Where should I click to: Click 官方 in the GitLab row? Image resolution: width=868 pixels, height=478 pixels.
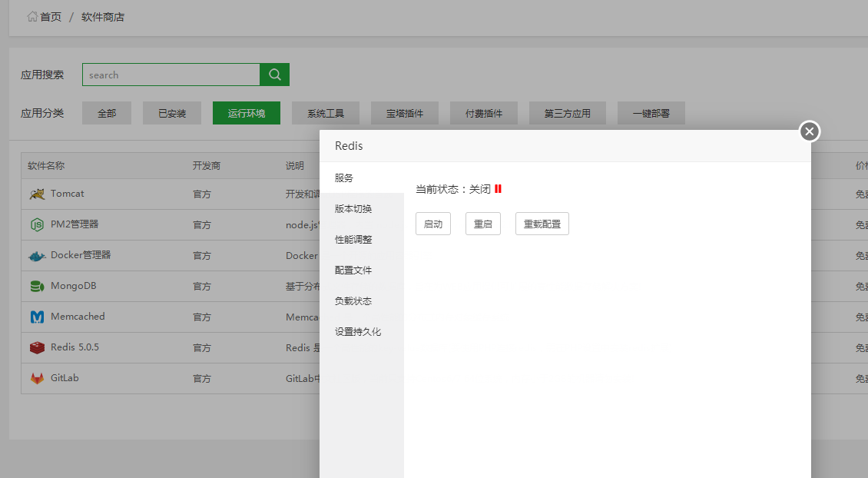[202, 378]
